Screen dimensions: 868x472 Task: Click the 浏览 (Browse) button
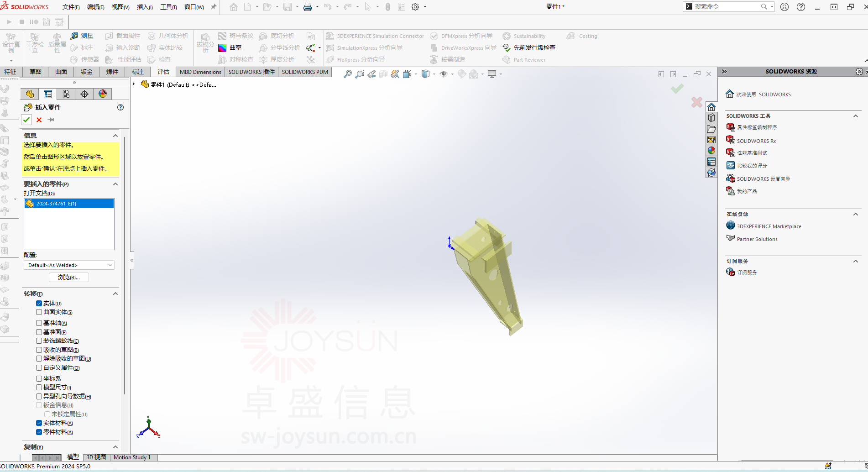pyautogui.click(x=69, y=278)
